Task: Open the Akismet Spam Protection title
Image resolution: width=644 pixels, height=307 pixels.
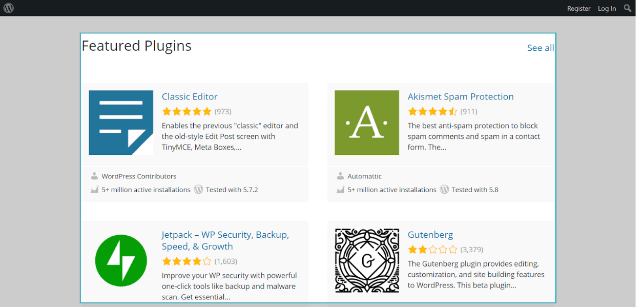Action: click(x=461, y=96)
